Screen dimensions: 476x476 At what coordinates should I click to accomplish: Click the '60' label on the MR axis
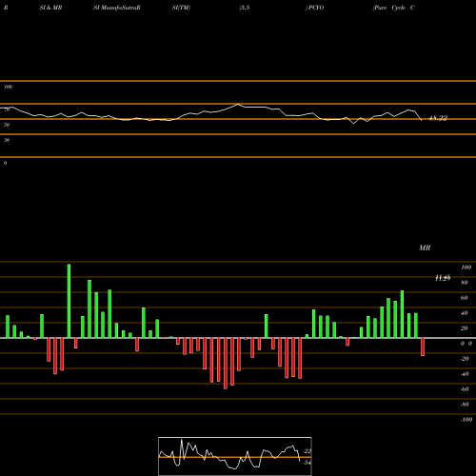tap(465, 298)
